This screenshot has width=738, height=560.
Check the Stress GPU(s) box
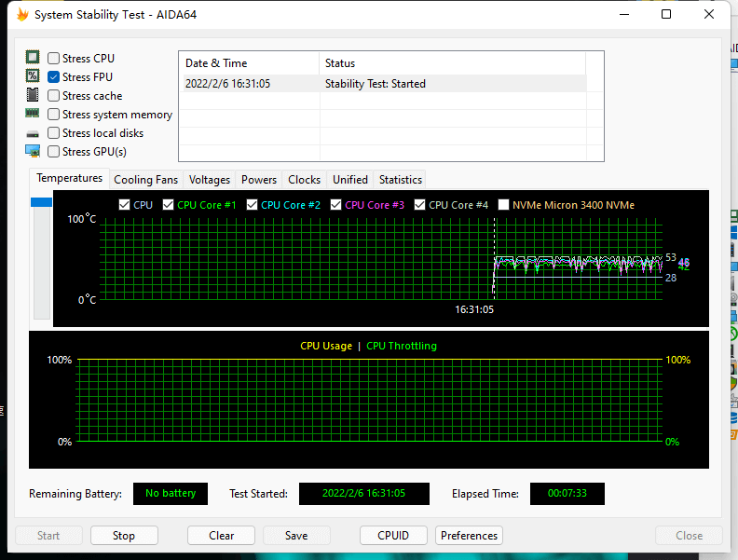(x=54, y=152)
